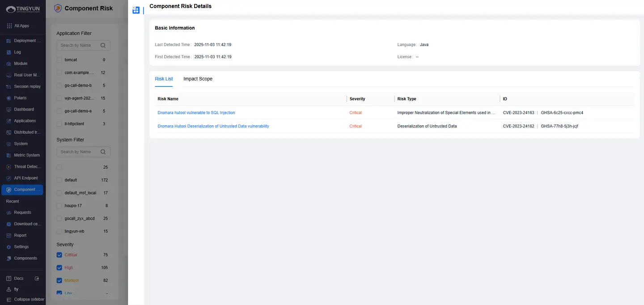
Task: Open Session replay sidebar icon
Action: click(x=9, y=87)
